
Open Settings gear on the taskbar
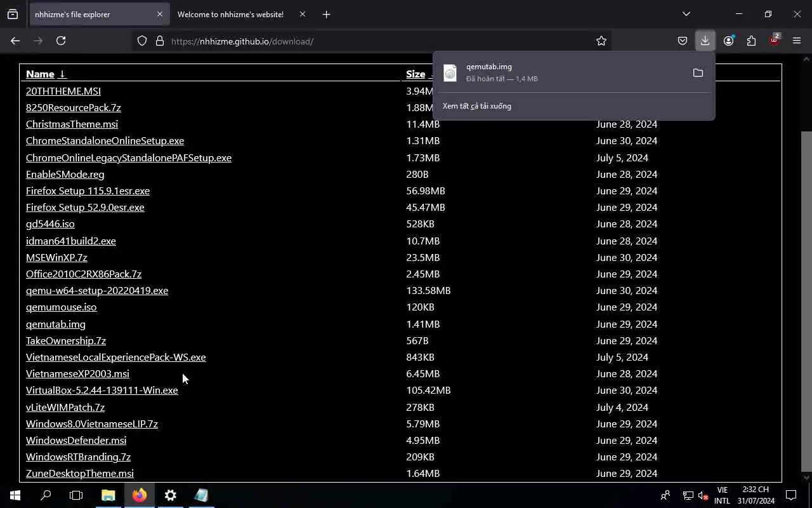click(171, 495)
